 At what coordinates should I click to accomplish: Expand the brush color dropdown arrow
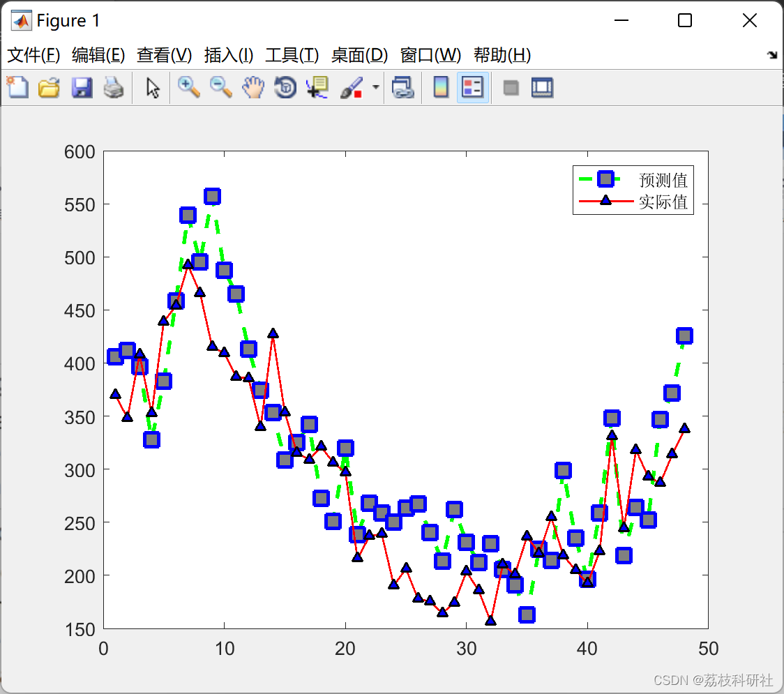[x=376, y=87]
